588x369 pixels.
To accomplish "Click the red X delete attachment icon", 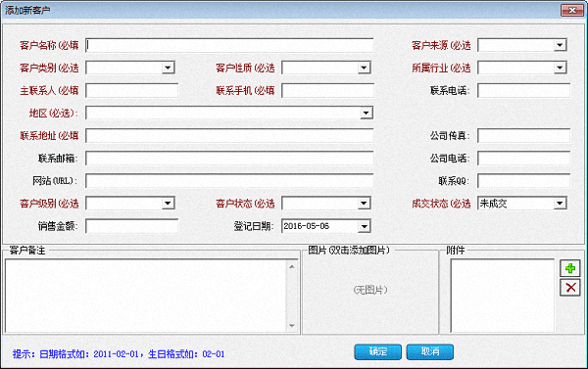I will pos(570,288).
